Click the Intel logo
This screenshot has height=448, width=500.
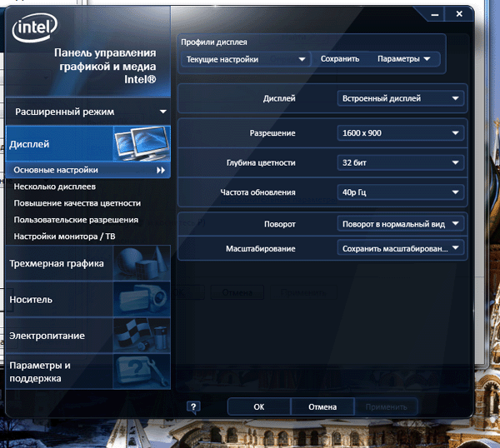pyautogui.click(x=35, y=27)
